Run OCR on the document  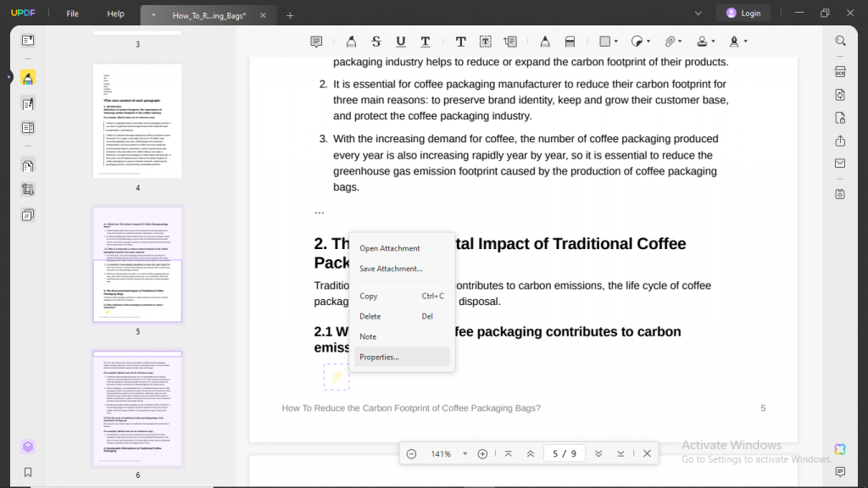click(840, 72)
